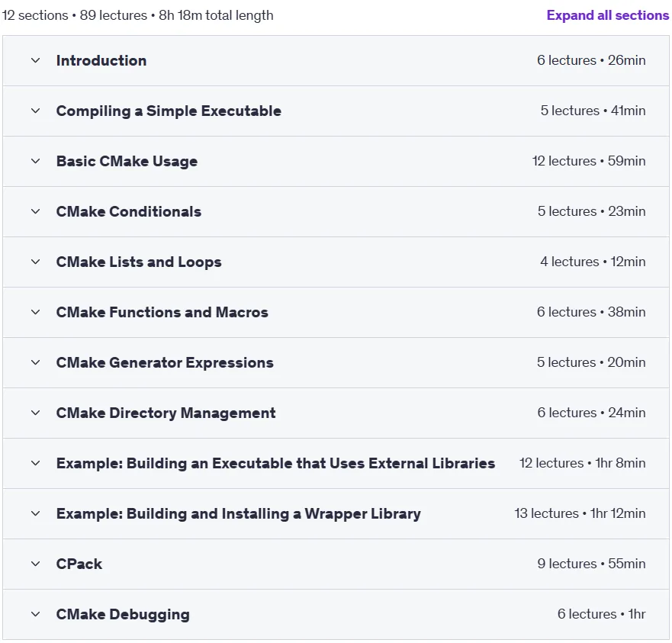Click the 5 lectures • 41min text
Viewport: 672px width, 643px height.
tap(593, 111)
